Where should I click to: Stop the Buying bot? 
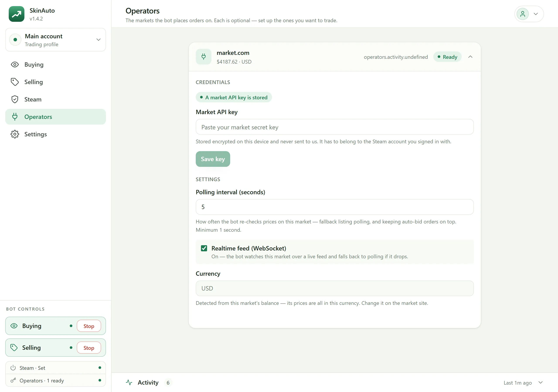click(x=89, y=326)
